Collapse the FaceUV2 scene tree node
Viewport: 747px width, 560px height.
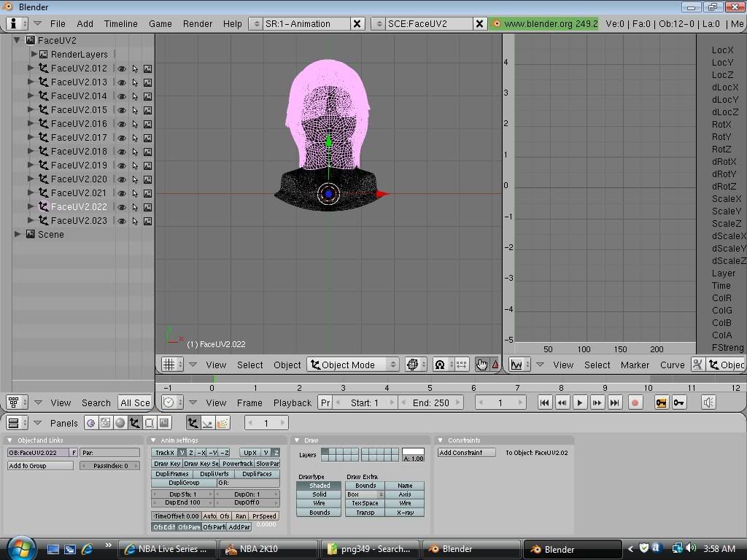18,40
